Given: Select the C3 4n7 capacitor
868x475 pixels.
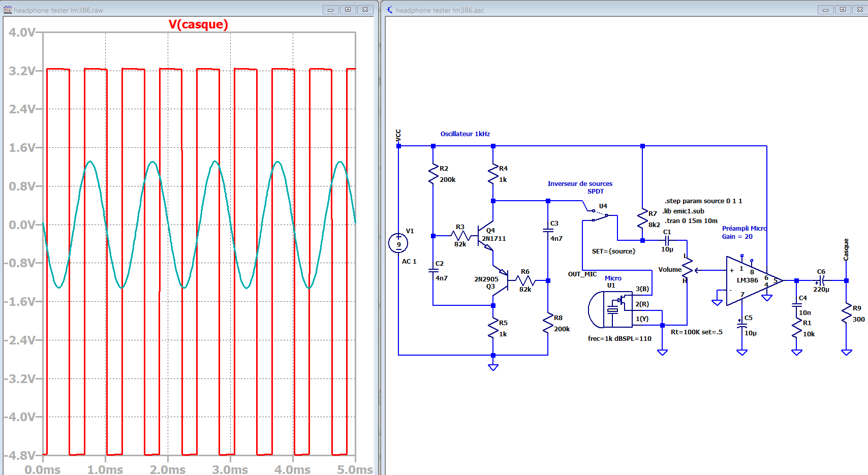Looking at the screenshot, I should point(548,230).
